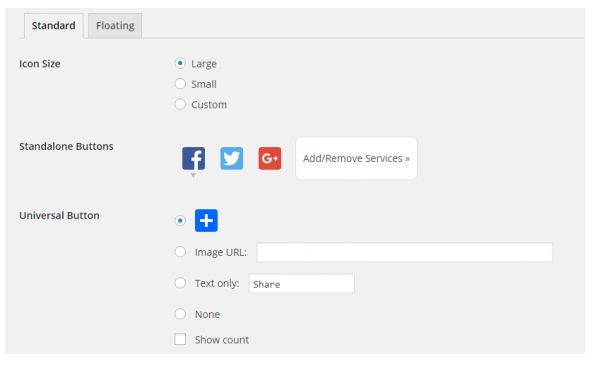Click the Twitter bird share icon
The height and width of the screenshot is (366, 596).
[231, 158]
